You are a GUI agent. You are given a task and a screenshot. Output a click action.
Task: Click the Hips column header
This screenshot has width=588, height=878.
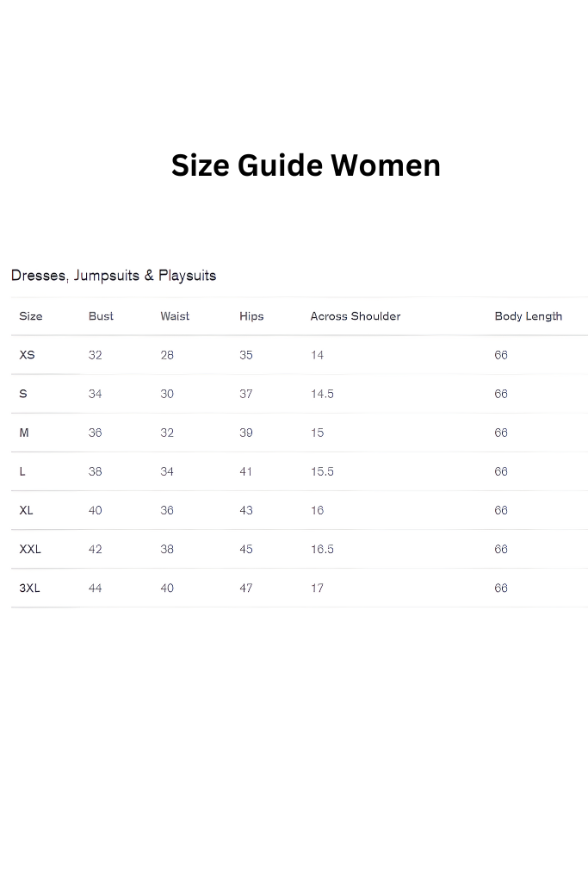tap(251, 316)
